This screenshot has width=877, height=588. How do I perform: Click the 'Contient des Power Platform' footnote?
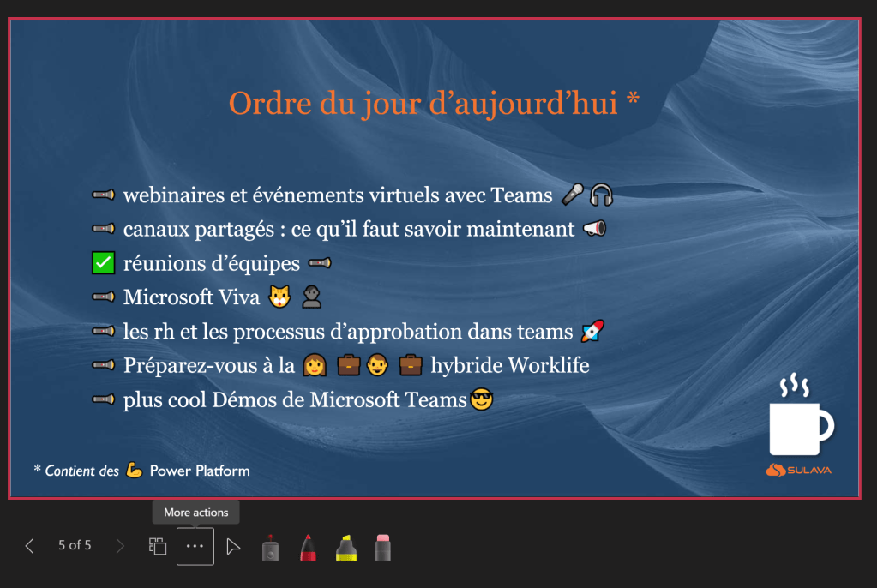point(142,471)
